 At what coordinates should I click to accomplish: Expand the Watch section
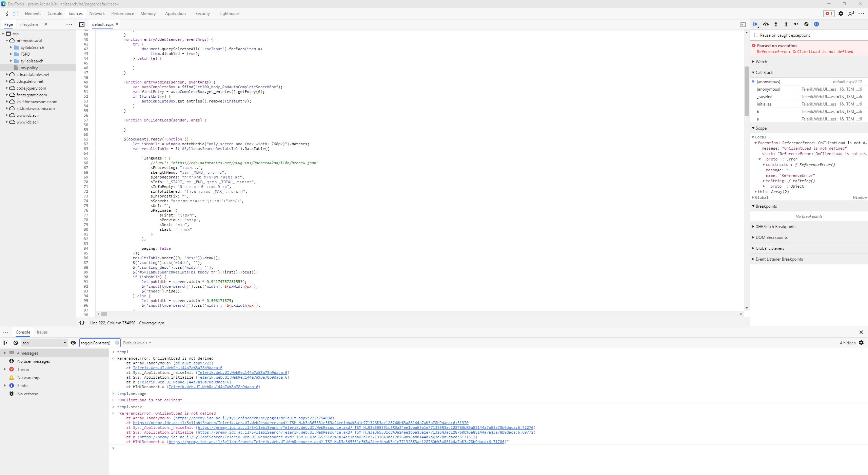(761, 61)
